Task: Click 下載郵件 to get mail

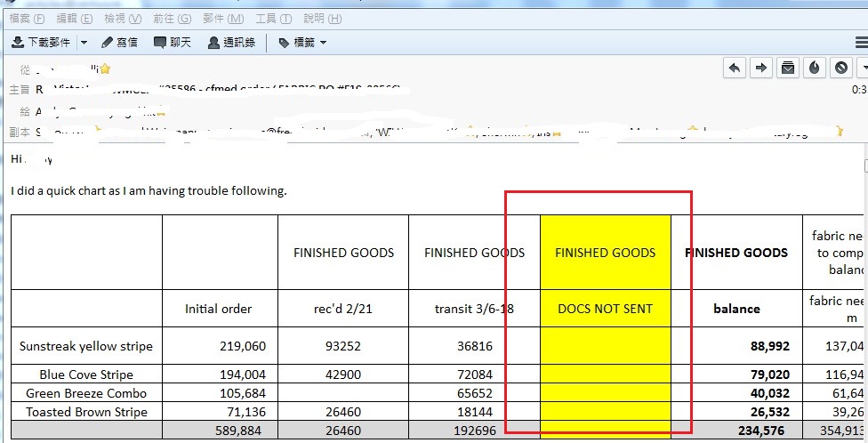Action: point(43,42)
